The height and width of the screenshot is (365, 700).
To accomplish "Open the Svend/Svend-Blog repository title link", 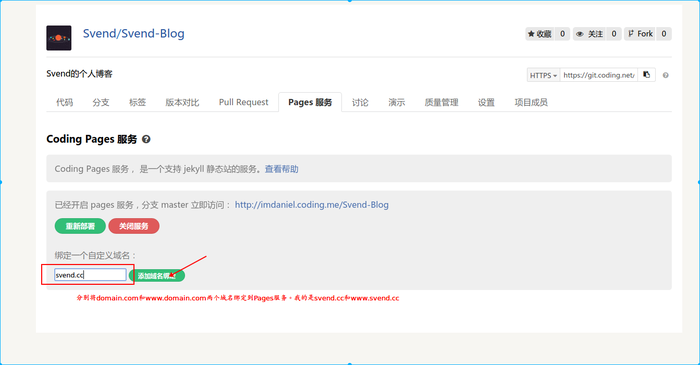I will pyautogui.click(x=133, y=33).
